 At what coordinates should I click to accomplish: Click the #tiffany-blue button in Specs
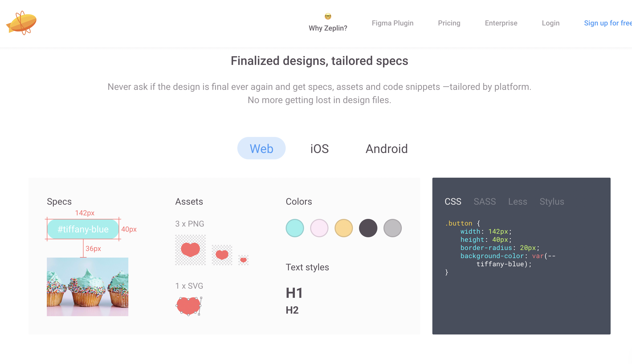coord(83,229)
